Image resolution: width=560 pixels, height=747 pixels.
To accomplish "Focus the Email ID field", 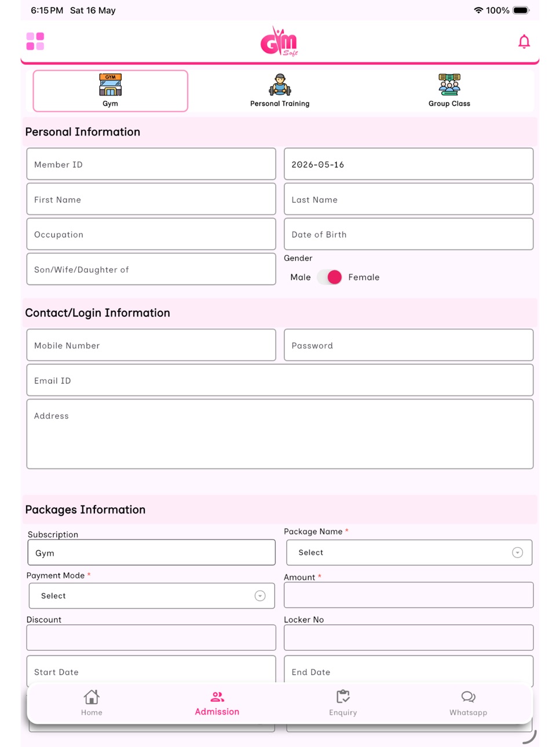I will (x=280, y=380).
